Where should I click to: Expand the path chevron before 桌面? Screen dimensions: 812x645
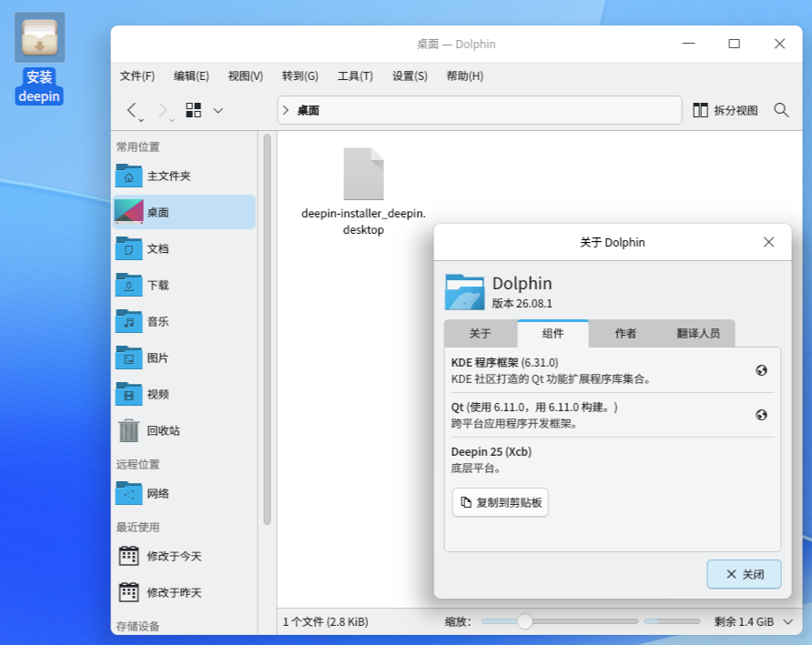[x=285, y=110]
